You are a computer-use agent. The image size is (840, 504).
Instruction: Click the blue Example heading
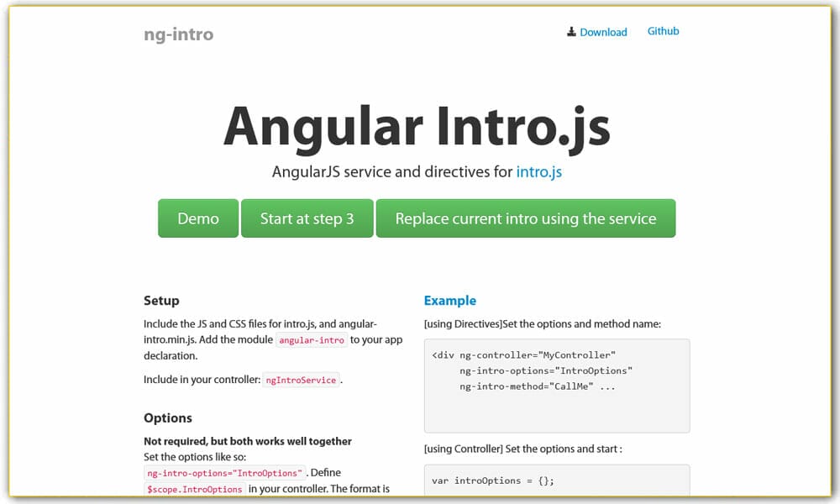(449, 300)
